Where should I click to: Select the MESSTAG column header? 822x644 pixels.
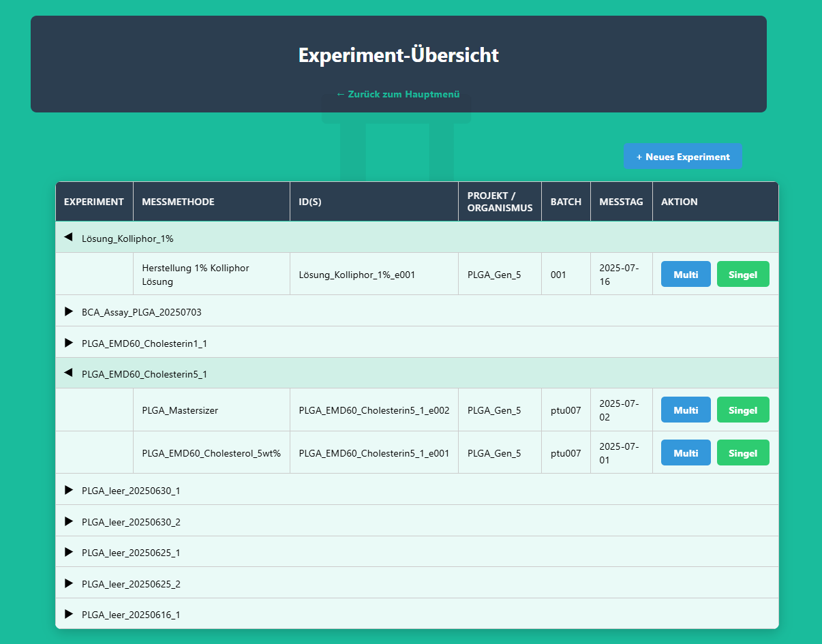[621, 201]
